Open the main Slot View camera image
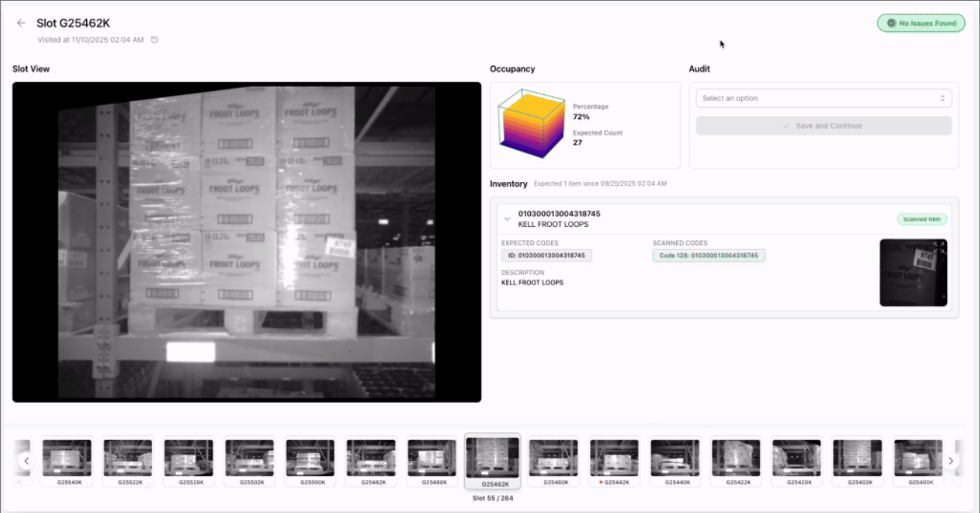Viewport: 980px width, 513px height. point(247,242)
